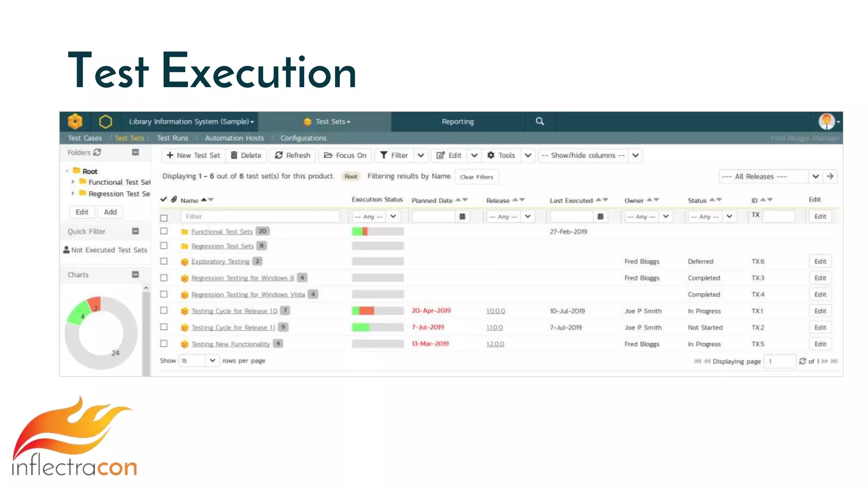Click the Root folder icon in tree
This screenshot has height=488, width=868.
(77, 171)
